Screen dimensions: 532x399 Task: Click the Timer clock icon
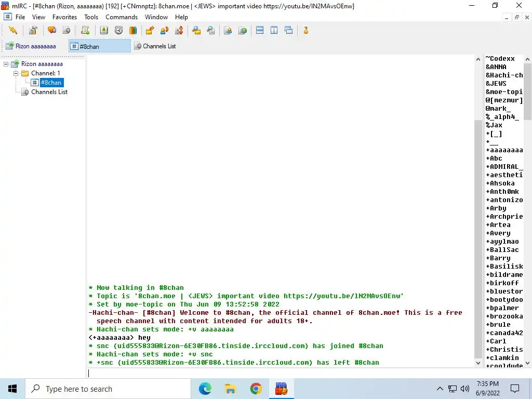(118, 30)
